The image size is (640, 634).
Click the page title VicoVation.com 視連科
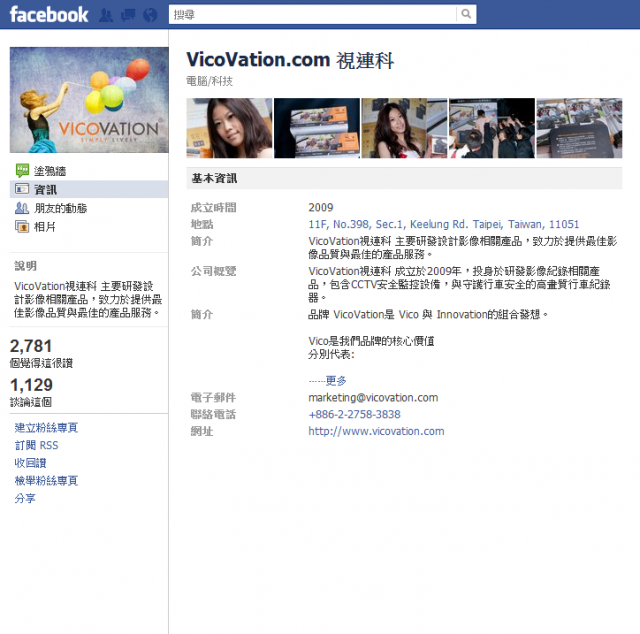click(x=290, y=60)
